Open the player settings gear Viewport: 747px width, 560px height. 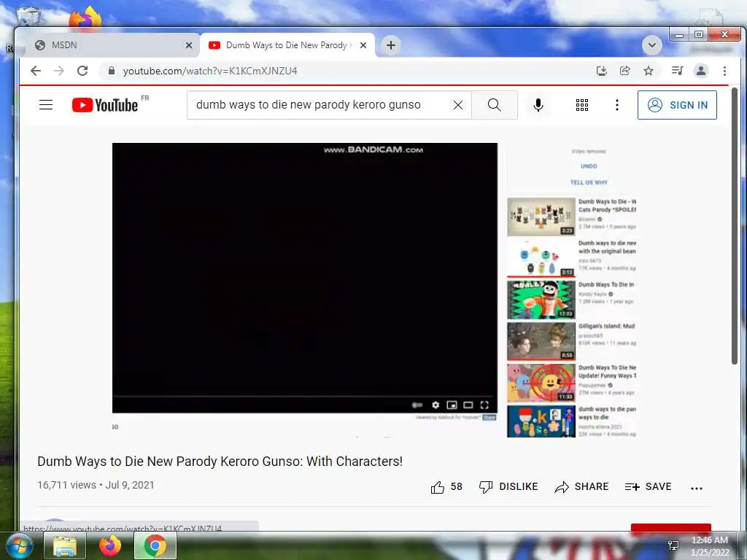[x=436, y=405]
